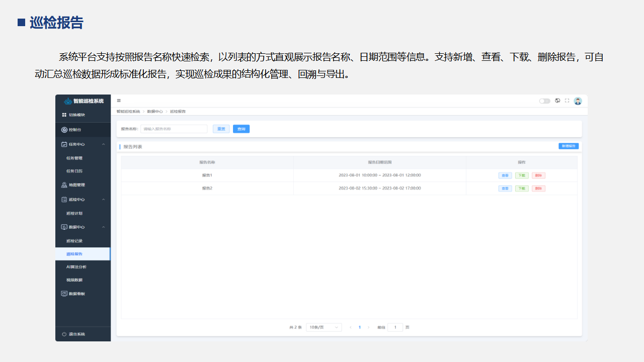Click the 巡检中心 clipboard icon
Image resolution: width=644 pixels, height=362 pixels.
[x=64, y=200]
